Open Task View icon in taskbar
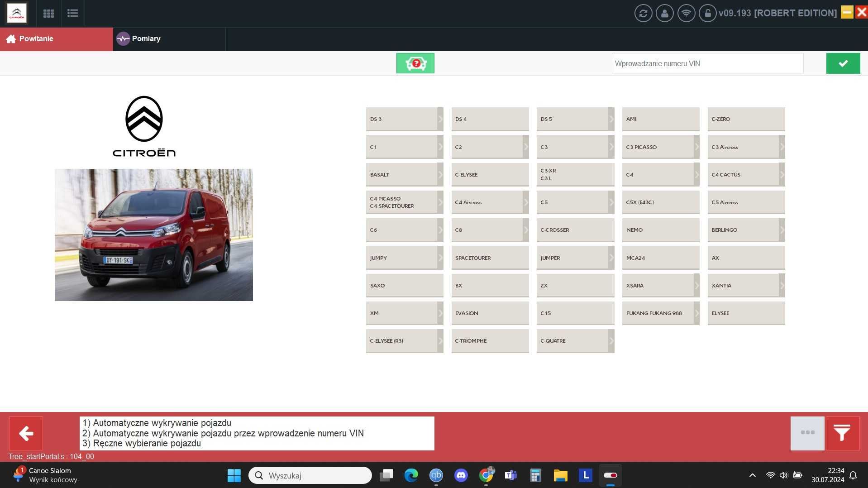This screenshot has height=488, width=868. point(386,475)
